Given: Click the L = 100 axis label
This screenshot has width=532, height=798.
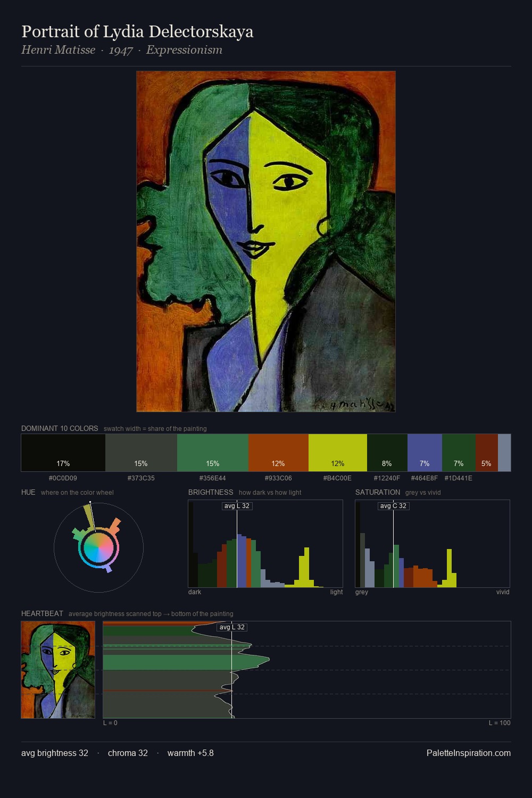Looking at the screenshot, I should click(500, 723).
